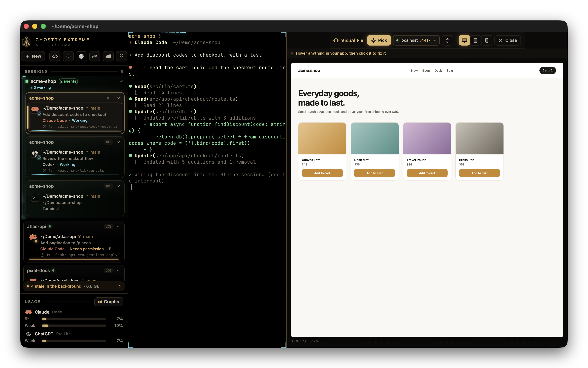588x368 pixels.
Task: Click the Desk Mat product image
Action: [375, 138]
